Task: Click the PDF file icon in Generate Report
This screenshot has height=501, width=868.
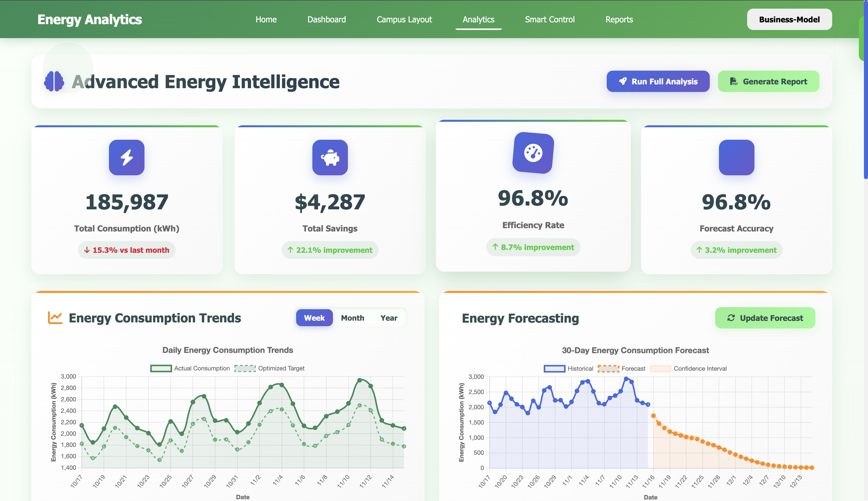Action: [x=734, y=82]
